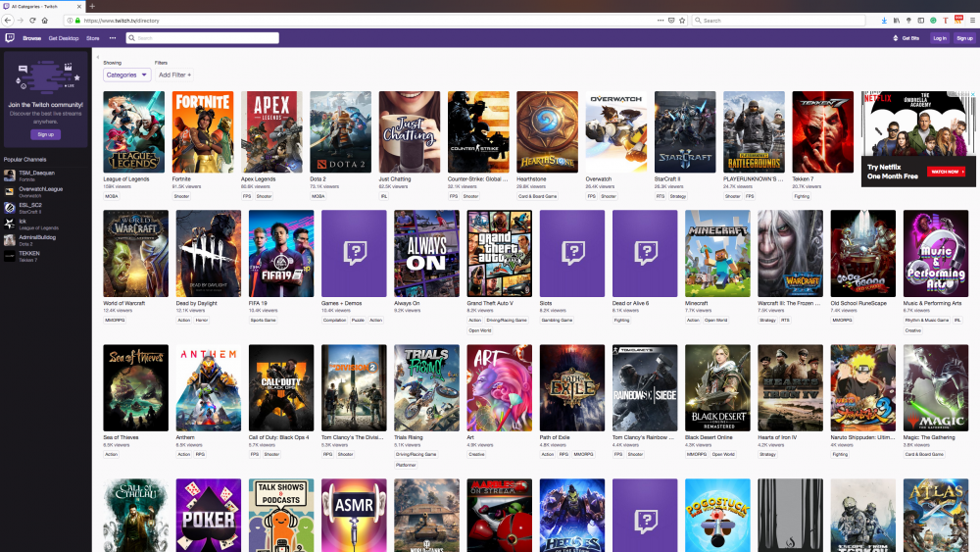Screen dimensions: 980x552
Task: Click the Get Bits icon
Action: 906,38
